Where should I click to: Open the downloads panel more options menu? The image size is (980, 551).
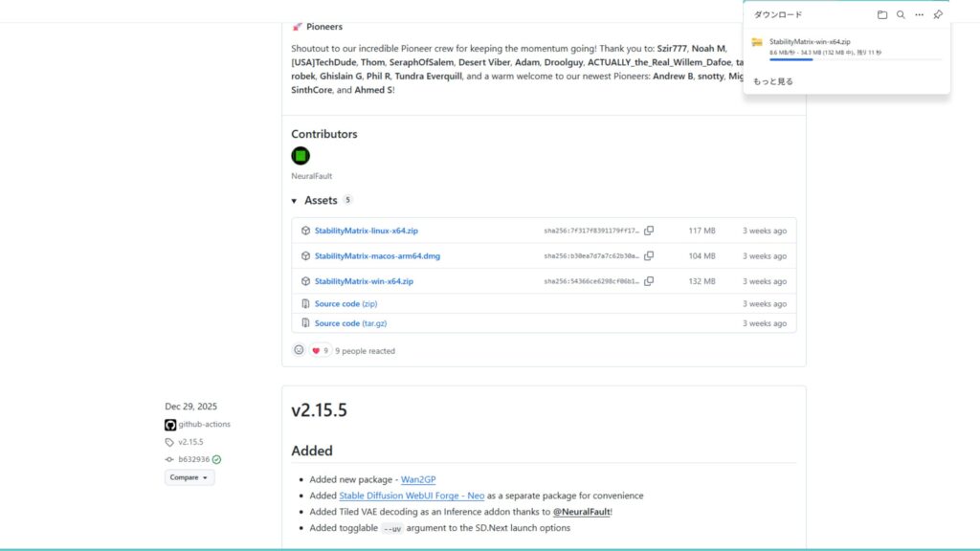click(x=919, y=14)
